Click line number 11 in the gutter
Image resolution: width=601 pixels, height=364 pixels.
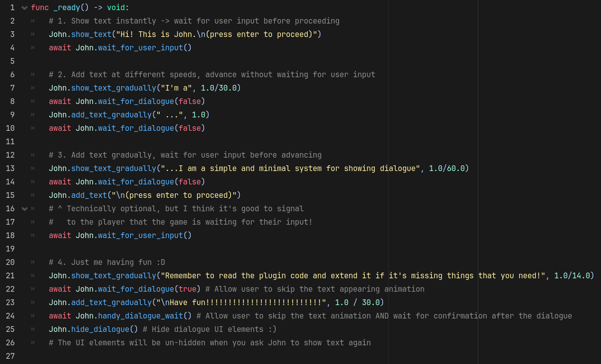coord(10,142)
